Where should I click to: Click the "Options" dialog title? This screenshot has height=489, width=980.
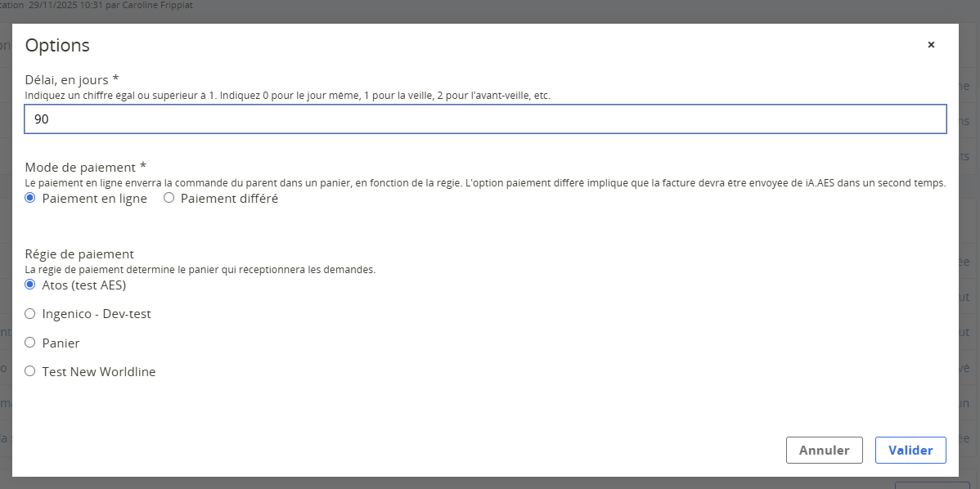tap(57, 45)
